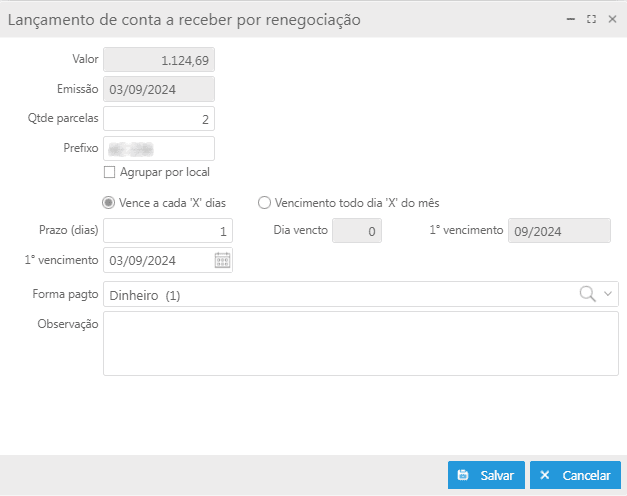
Task: Click the Qtde parcelas input field
Action: [x=158, y=119]
